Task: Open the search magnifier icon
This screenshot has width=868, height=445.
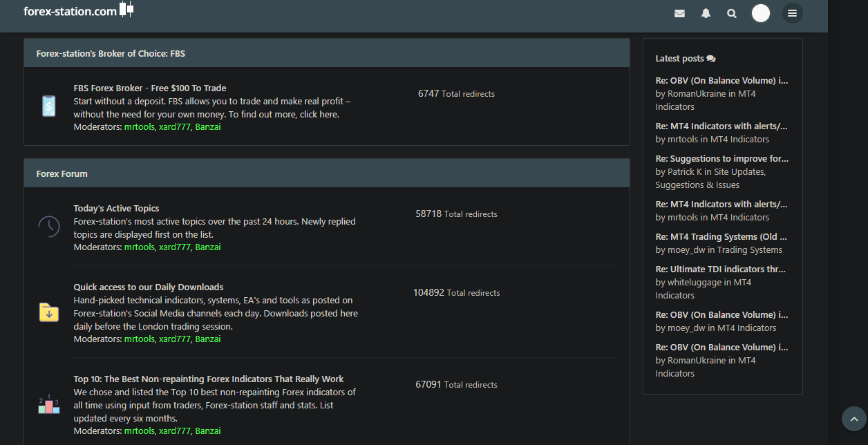Action: click(732, 13)
